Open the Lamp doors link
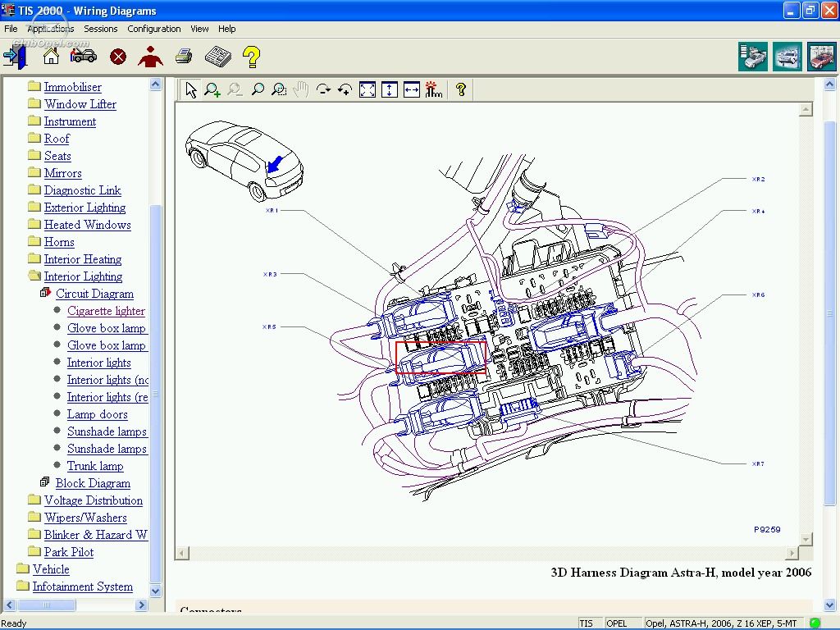This screenshot has height=630, width=840. (x=98, y=414)
